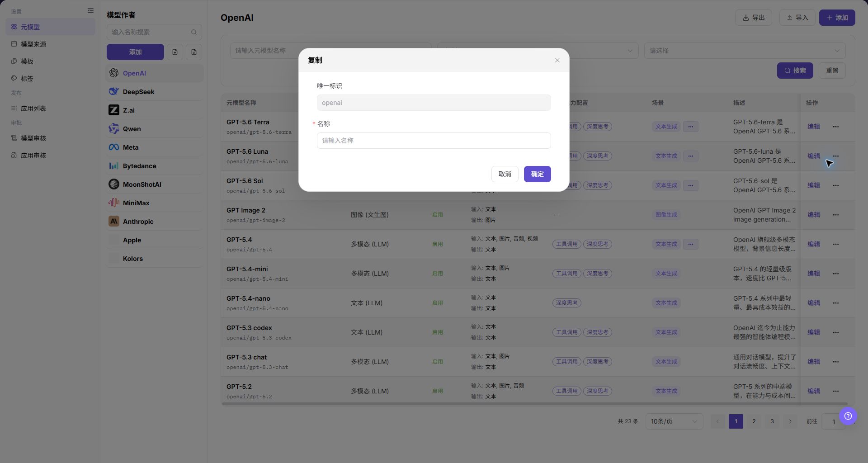This screenshot has width=868, height=463.
Task: Open more actions for GPT-5.4-nano
Action: (835, 303)
